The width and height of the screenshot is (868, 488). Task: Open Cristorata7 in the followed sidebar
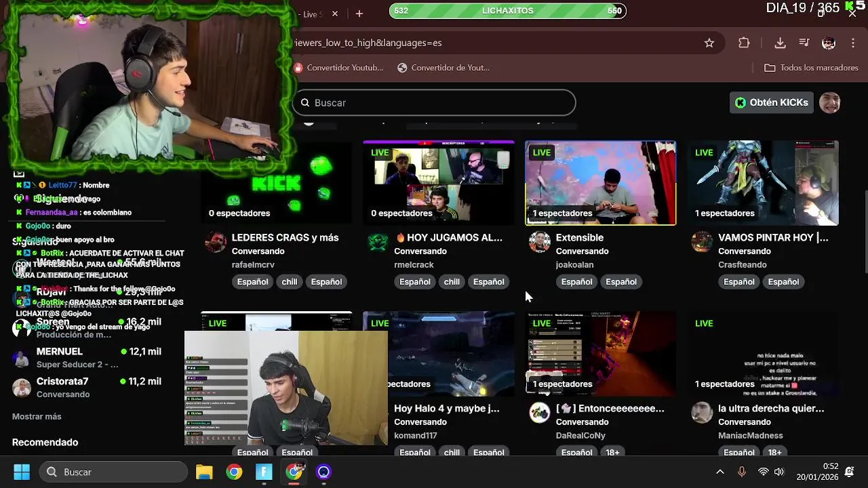tap(87, 387)
